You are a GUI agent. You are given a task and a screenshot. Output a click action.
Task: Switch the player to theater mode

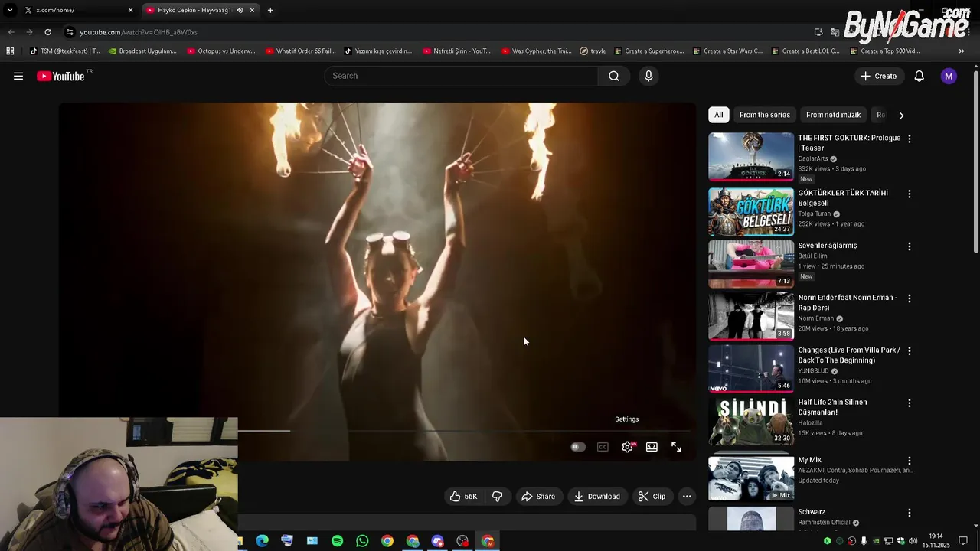pos(652,447)
